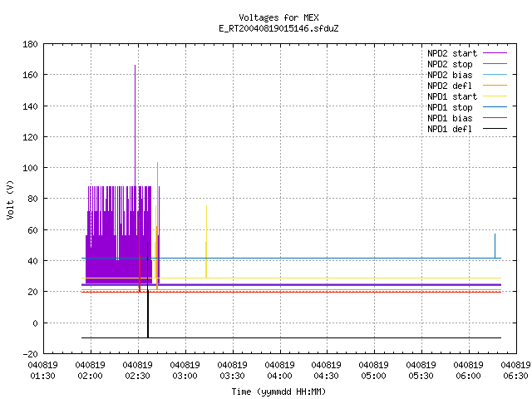
Task: Click the chart title 'Voltages for MEX'
Action: tap(278, 17)
